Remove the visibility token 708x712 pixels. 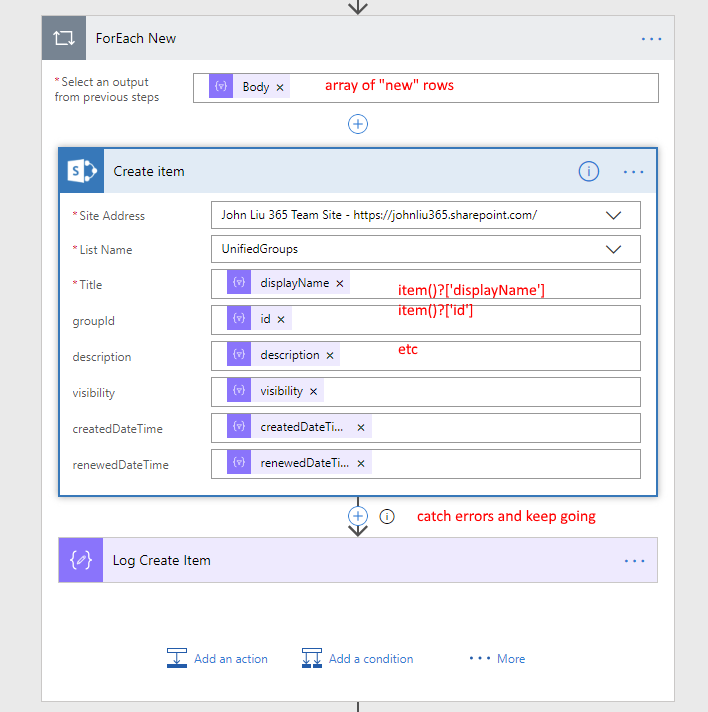(314, 392)
